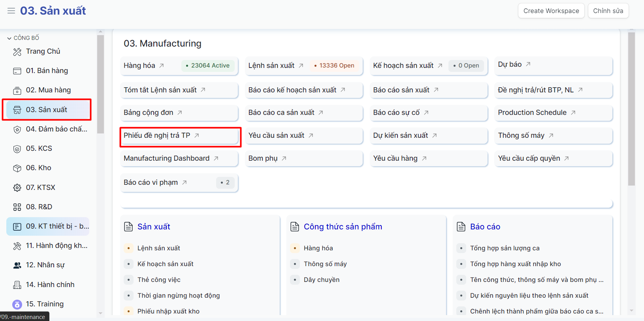This screenshot has height=321, width=644.
Task: Click the 08. R&D grid icon
Action: coord(17,207)
